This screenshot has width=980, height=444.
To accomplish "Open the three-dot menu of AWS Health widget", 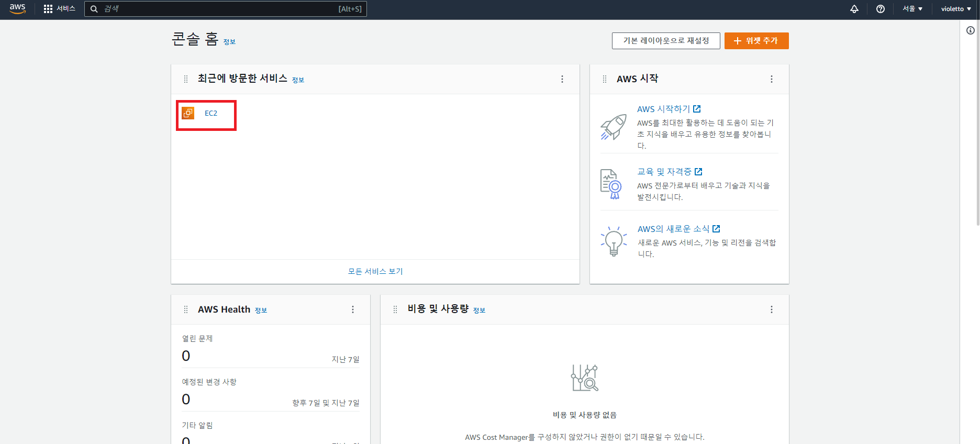I will coord(353,309).
